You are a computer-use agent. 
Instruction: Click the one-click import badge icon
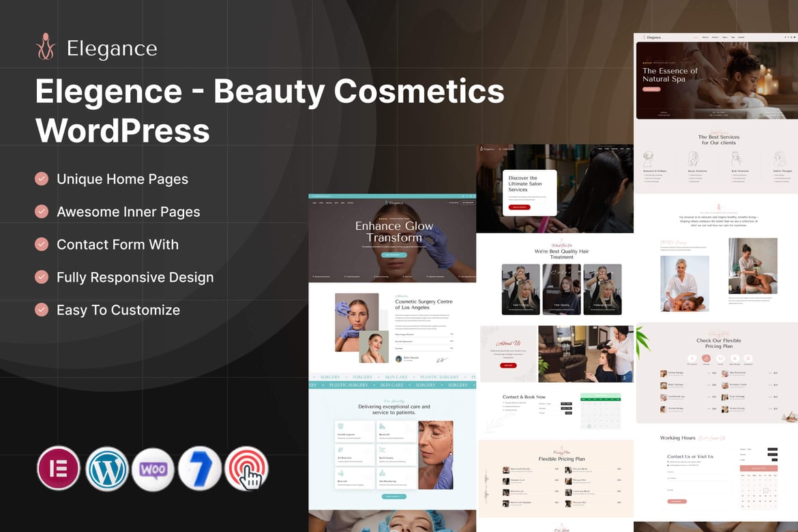[247, 469]
